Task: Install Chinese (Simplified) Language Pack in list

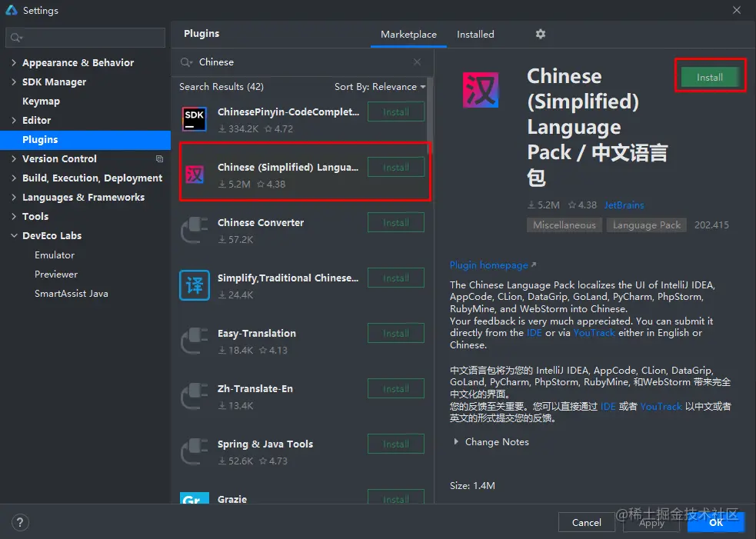Action: [396, 168]
